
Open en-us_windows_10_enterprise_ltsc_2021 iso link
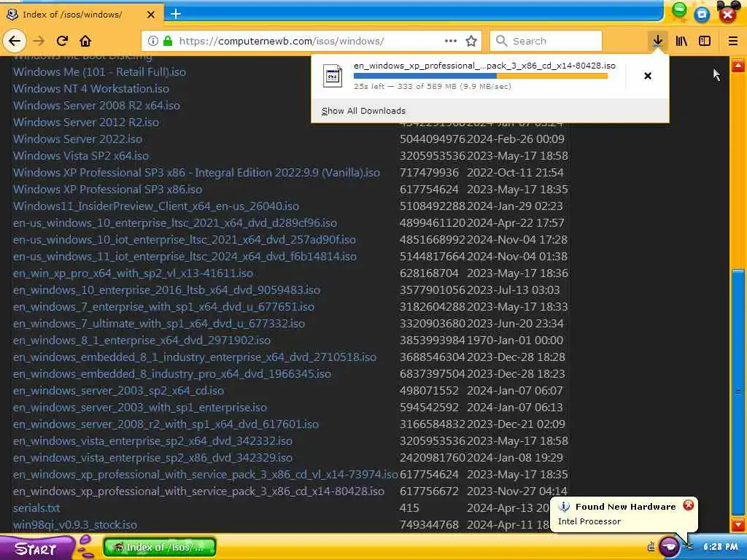click(x=175, y=223)
